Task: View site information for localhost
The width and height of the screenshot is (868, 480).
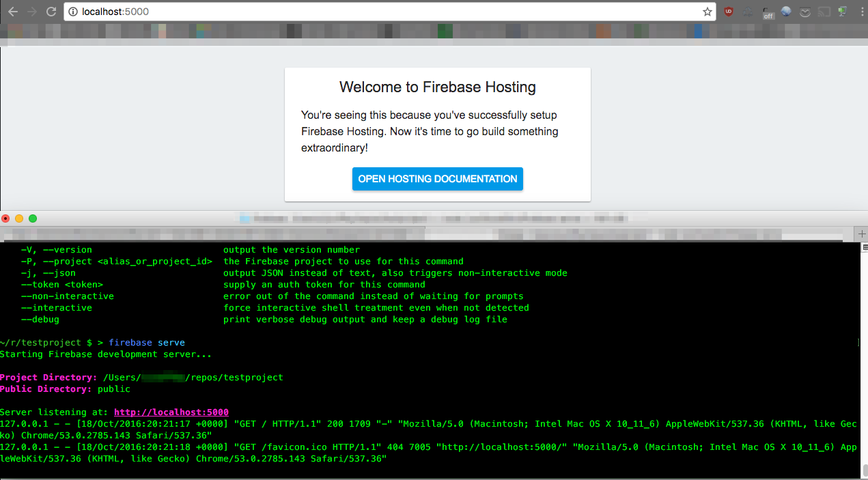Action: tap(72, 12)
